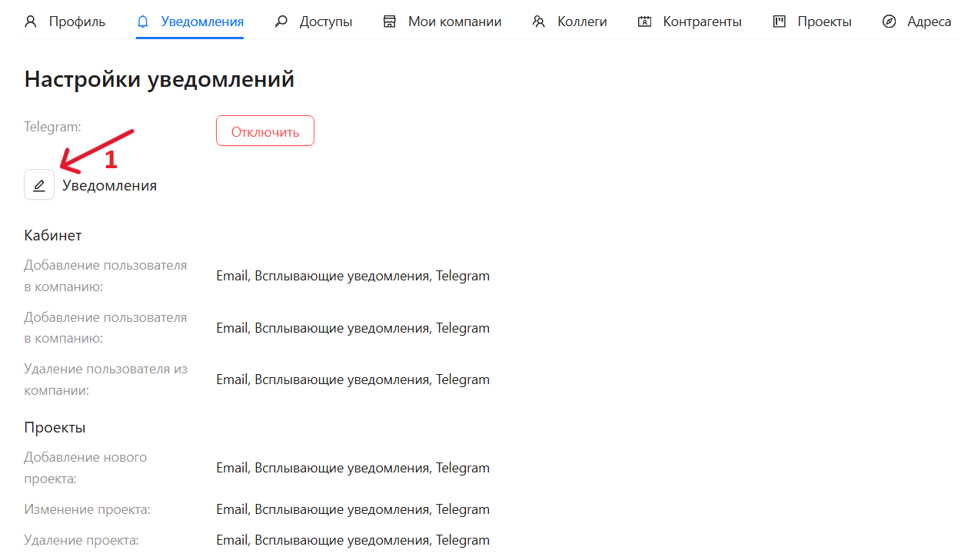Click the pencil edit icon beside Уведомления
The height and width of the screenshot is (560, 961).
point(39,185)
